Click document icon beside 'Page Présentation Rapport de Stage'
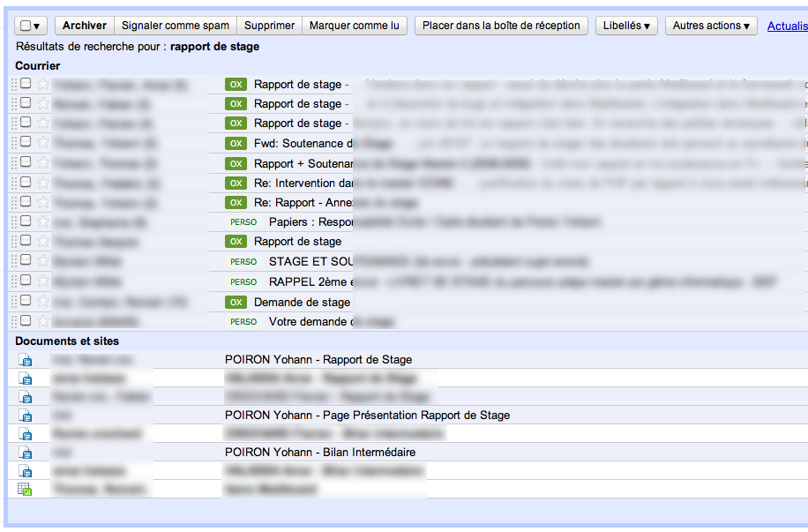Screen dimensions: 808x532 [26, 416]
